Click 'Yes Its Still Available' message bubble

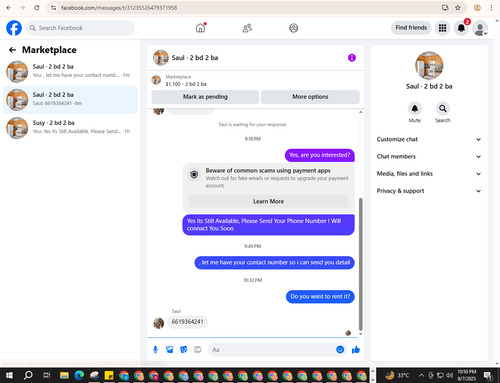coord(268,225)
